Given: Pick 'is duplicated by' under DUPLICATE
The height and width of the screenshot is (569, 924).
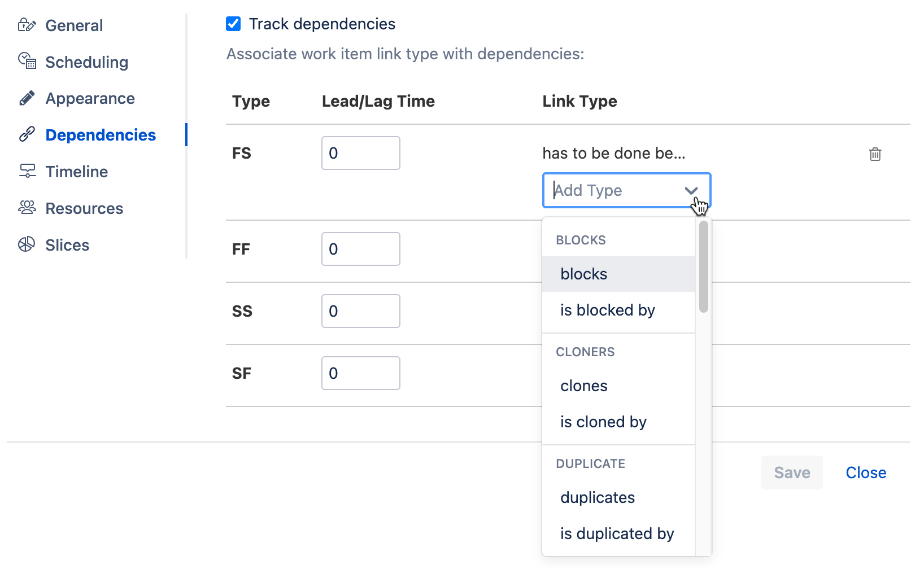Looking at the screenshot, I should click(617, 533).
